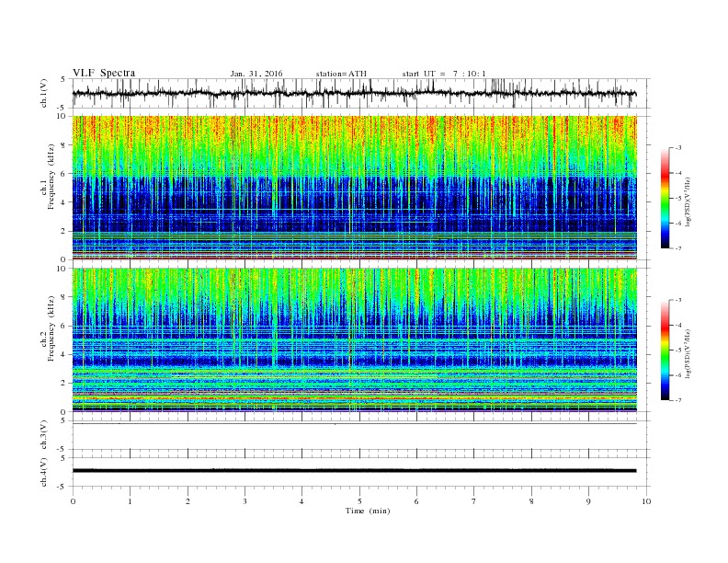
Task: Click the '0' tick on the time axis
Action: pyautogui.click(x=73, y=501)
